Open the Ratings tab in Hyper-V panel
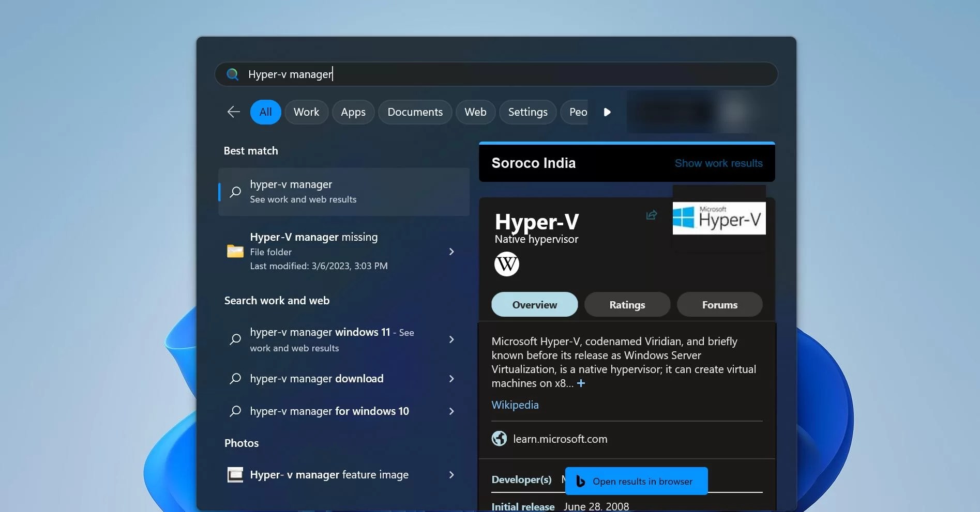This screenshot has height=512, width=980. click(x=627, y=305)
